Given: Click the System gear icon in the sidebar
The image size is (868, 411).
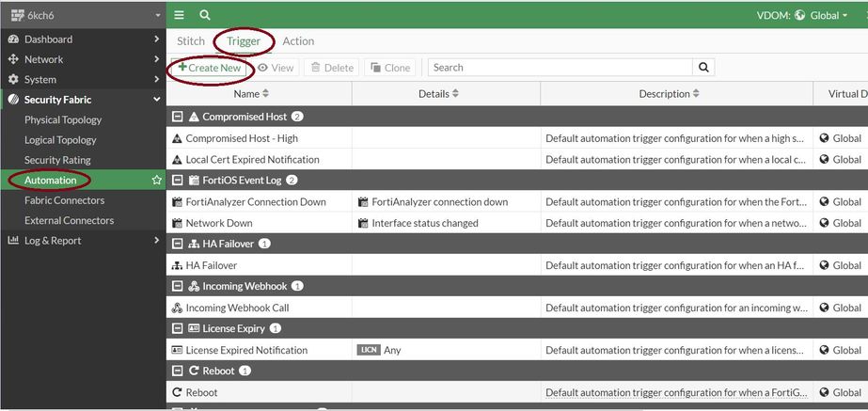Looking at the screenshot, I should [13, 79].
